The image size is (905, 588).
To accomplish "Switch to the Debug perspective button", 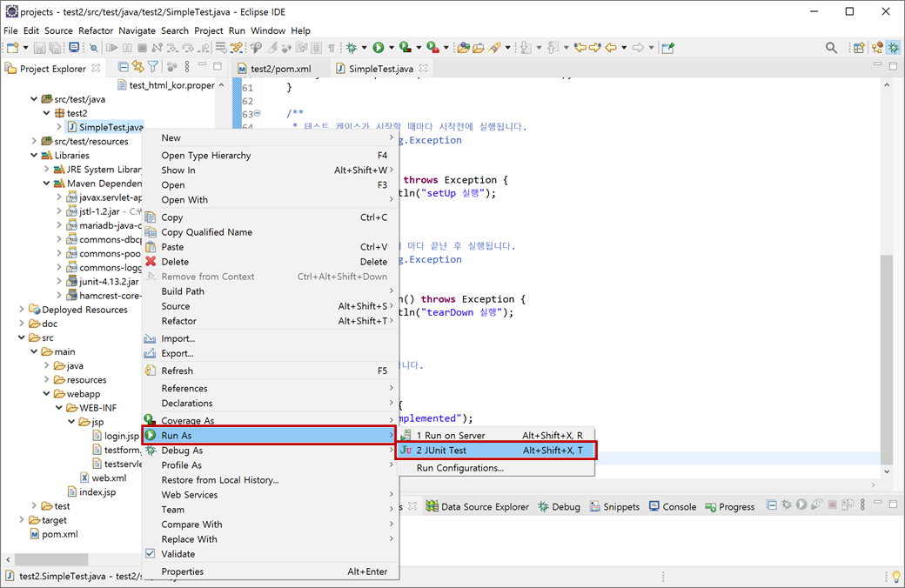I will pos(894,48).
